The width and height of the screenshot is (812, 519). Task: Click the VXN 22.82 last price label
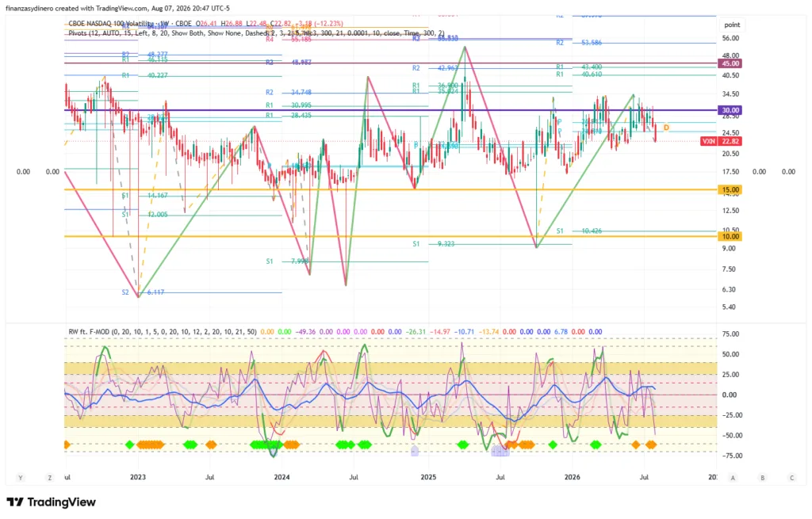pyautogui.click(x=721, y=141)
